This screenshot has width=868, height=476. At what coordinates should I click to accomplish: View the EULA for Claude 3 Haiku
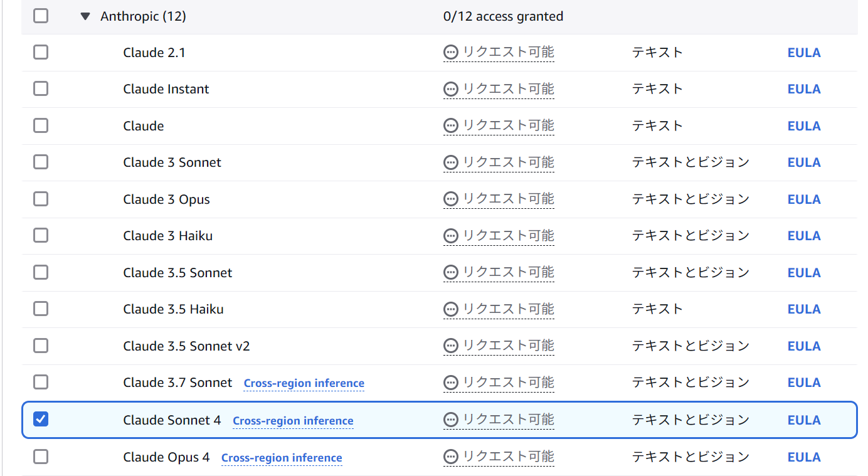pos(804,236)
